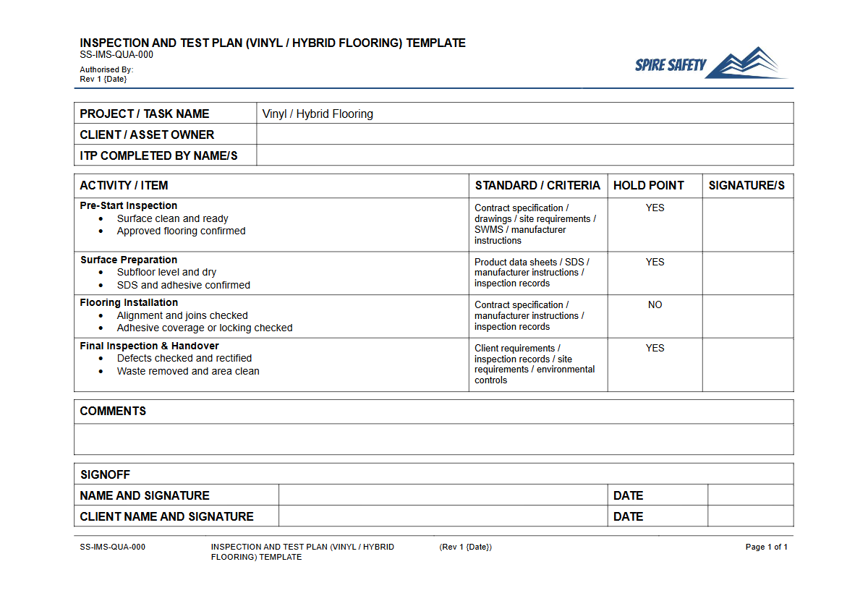Click YES hold point for Pre-Start Inspection

pyautogui.click(x=655, y=208)
